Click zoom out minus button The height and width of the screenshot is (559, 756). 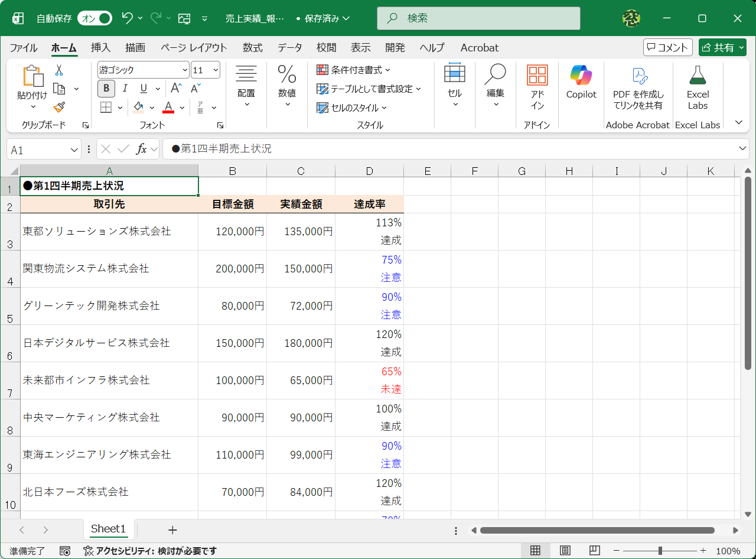[615, 551]
